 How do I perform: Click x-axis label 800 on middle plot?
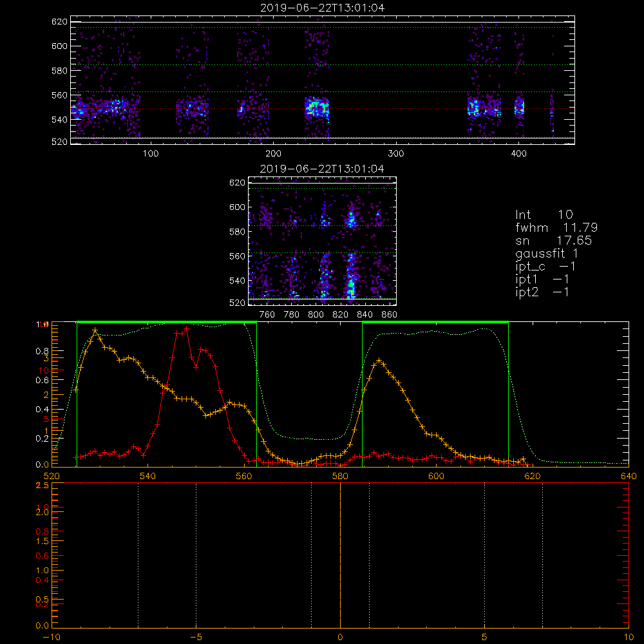point(316,314)
